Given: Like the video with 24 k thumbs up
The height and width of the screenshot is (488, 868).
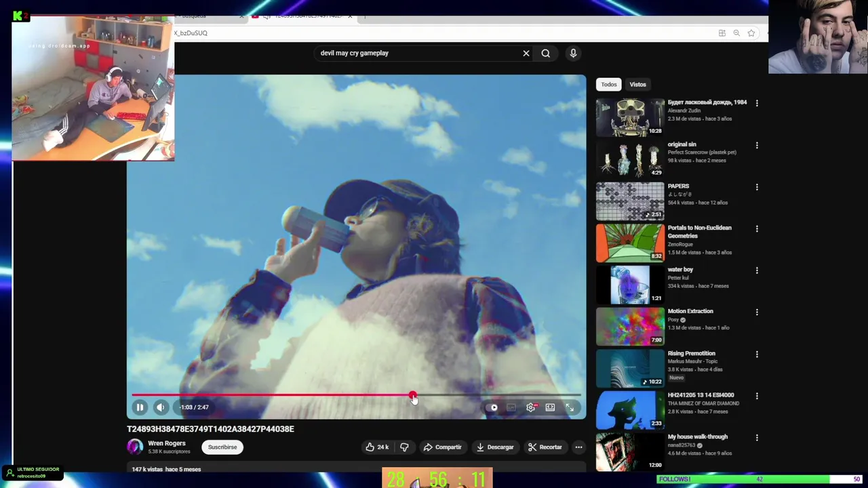Looking at the screenshot, I should pos(377,447).
